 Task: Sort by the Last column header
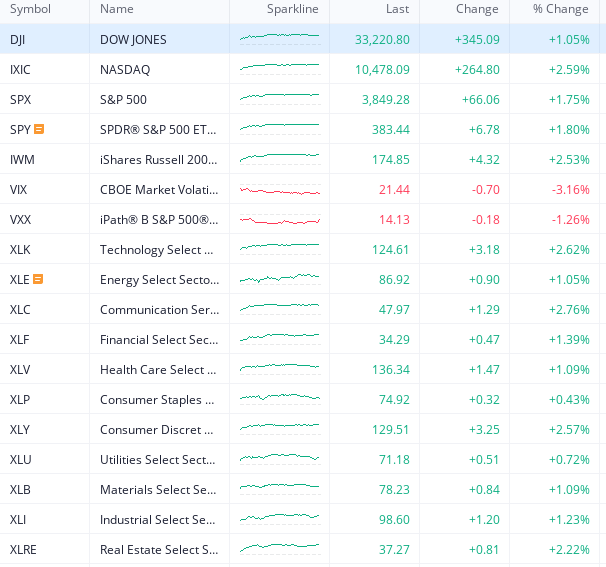tap(397, 9)
